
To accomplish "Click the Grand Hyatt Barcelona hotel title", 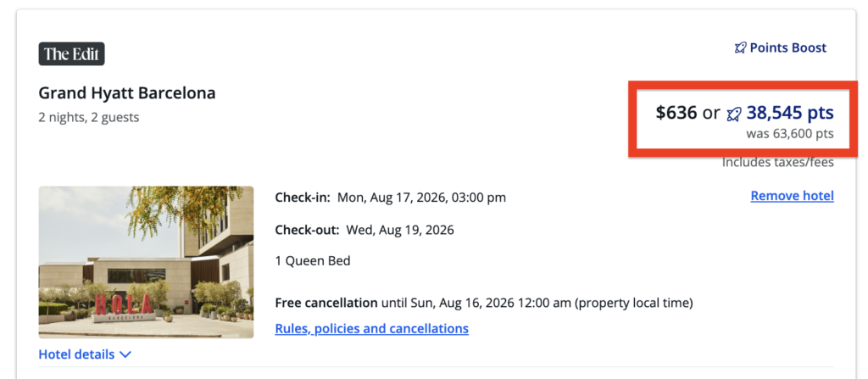I will (x=127, y=93).
